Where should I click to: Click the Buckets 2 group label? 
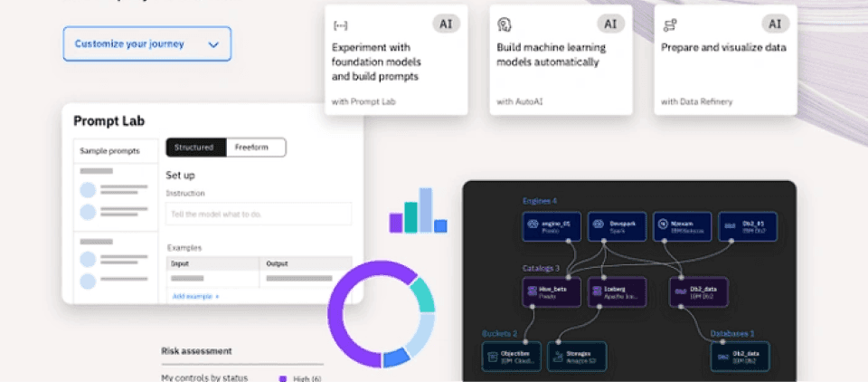499,334
